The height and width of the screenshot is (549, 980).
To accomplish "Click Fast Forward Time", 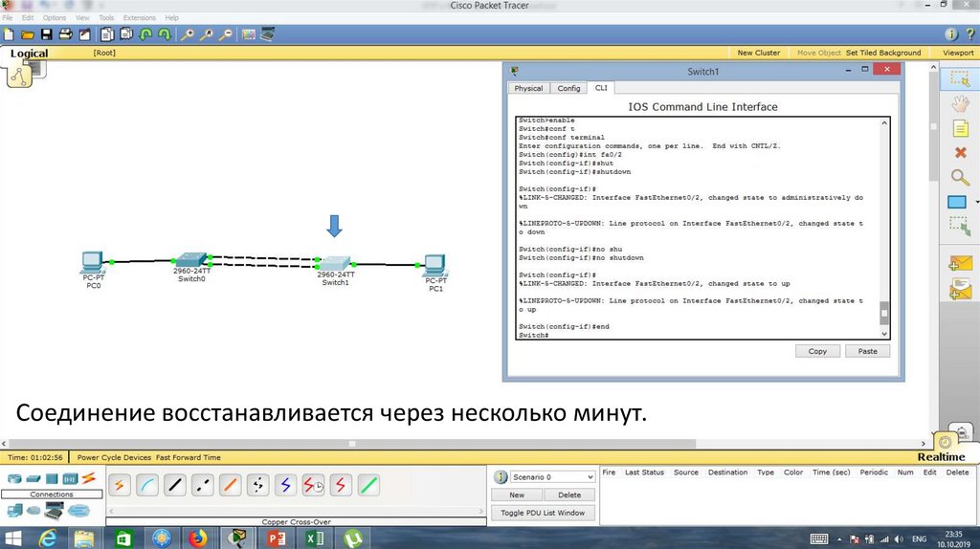I will point(189,457).
